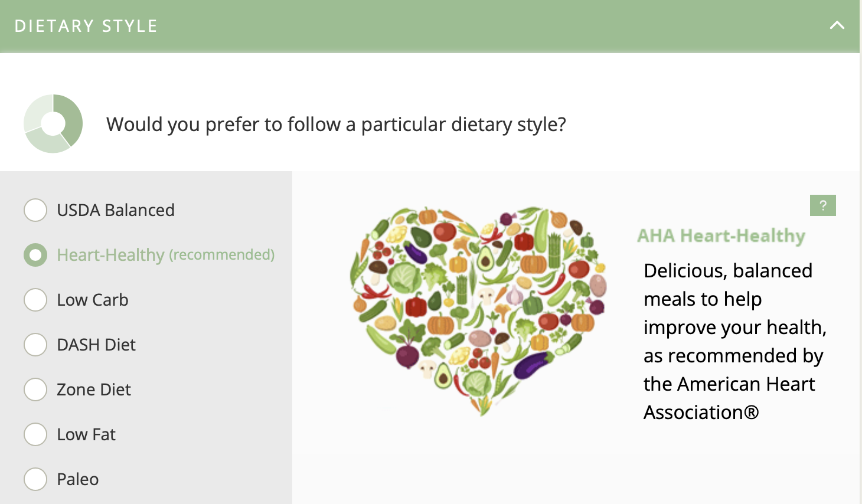
Task: Click the "Low Carb" label text
Action: pos(93,300)
